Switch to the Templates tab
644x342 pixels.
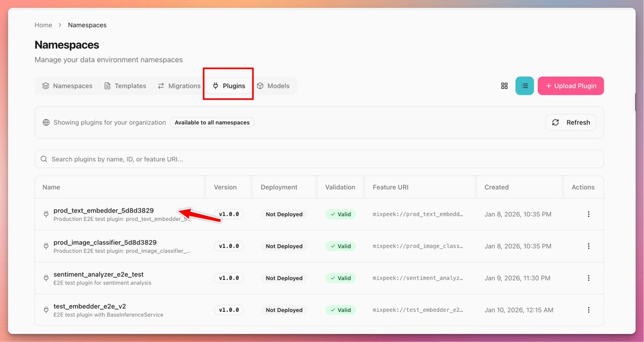click(125, 86)
